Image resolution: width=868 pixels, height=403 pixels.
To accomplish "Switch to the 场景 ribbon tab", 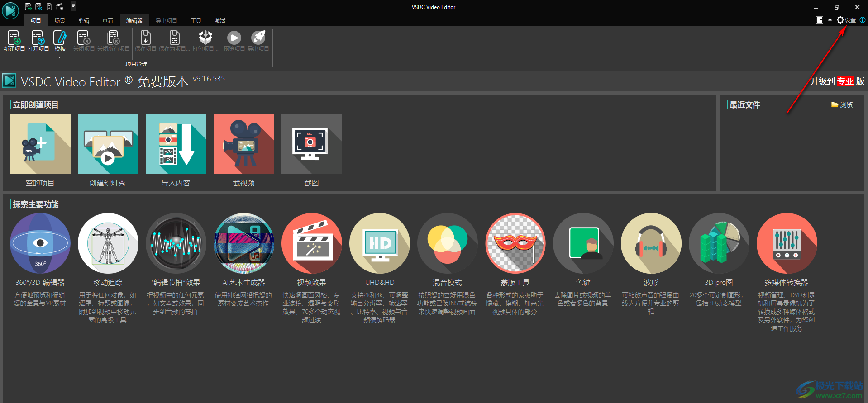I will pos(60,20).
